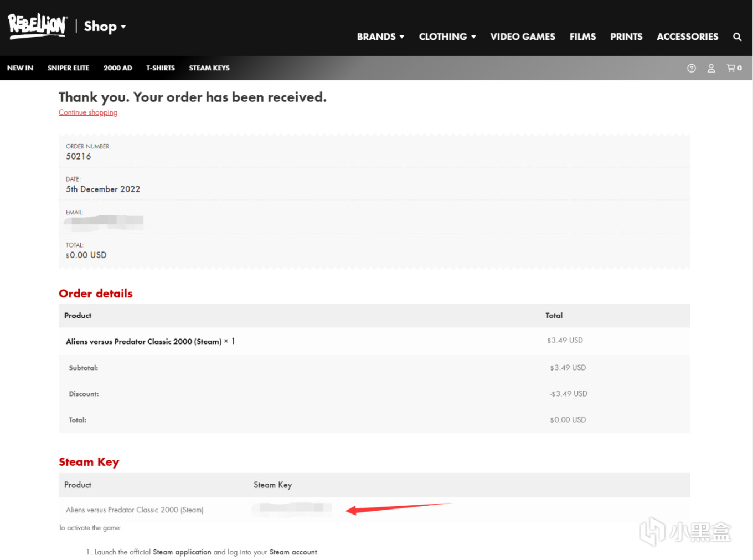This screenshot has height=560, width=753.
Task: Select the date 5th December 2022
Action: point(103,189)
